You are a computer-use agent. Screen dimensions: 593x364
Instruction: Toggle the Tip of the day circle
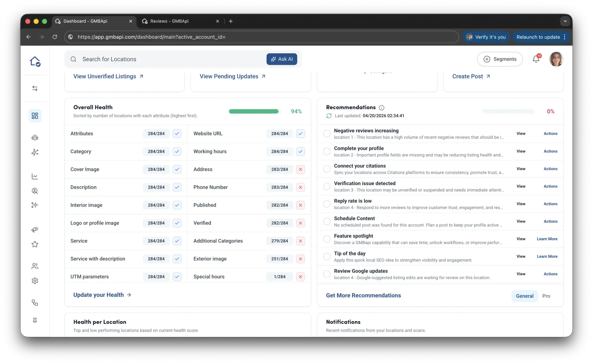tap(327, 257)
